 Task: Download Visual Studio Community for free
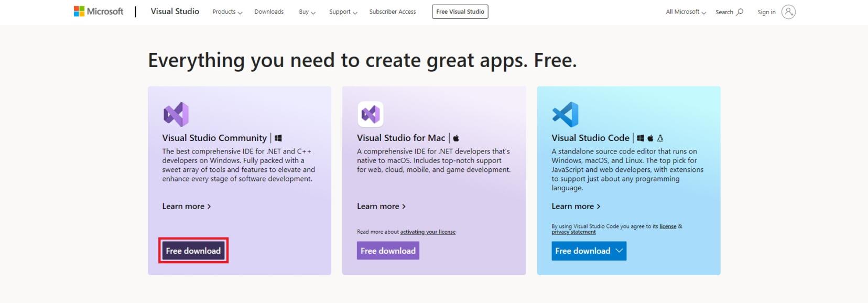pyautogui.click(x=193, y=251)
